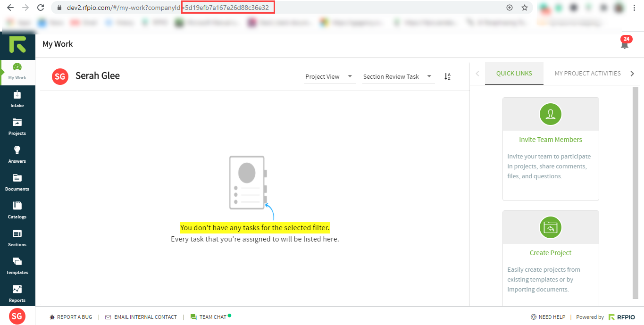Viewport: 644px width, 325px height.
Task: Click browser forward arrow
Action: tap(25, 8)
